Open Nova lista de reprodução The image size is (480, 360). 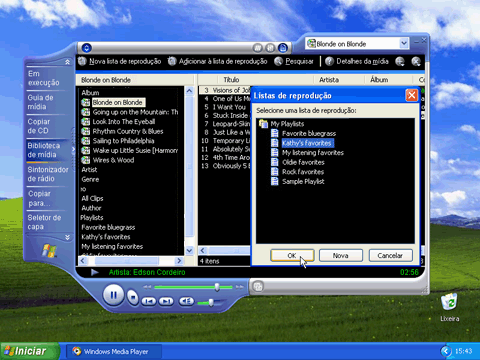pyautogui.click(x=120, y=61)
